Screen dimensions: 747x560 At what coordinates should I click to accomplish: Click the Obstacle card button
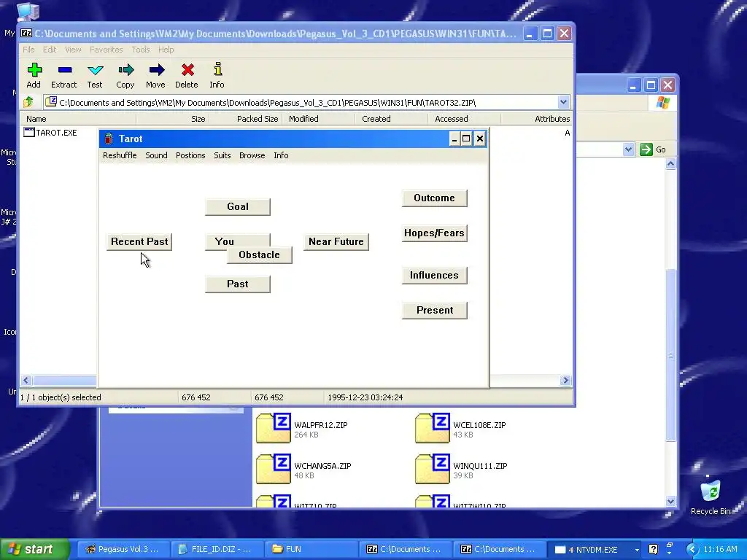click(x=259, y=254)
